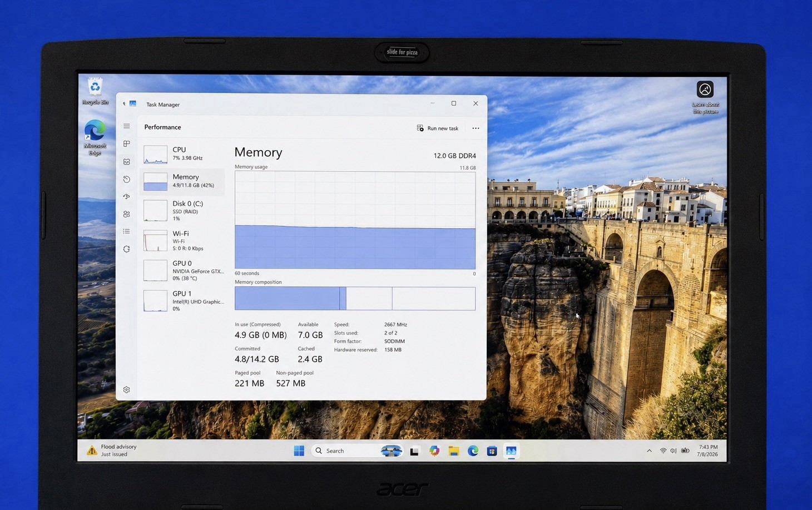Screen dimensions: 812x510
Task: Open the Recycle Bin desktop icon
Action: (95, 91)
